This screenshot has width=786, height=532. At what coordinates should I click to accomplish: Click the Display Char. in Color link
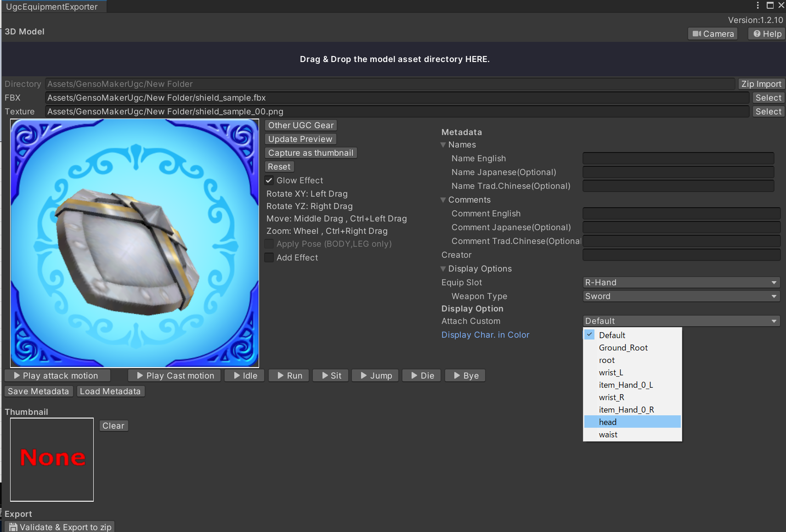485,335
